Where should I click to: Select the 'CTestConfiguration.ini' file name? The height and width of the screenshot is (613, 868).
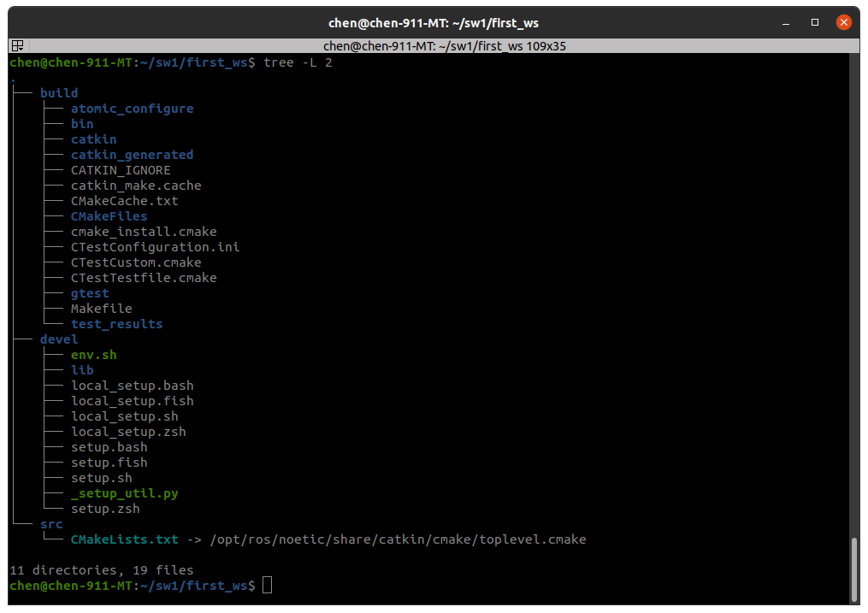point(156,247)
